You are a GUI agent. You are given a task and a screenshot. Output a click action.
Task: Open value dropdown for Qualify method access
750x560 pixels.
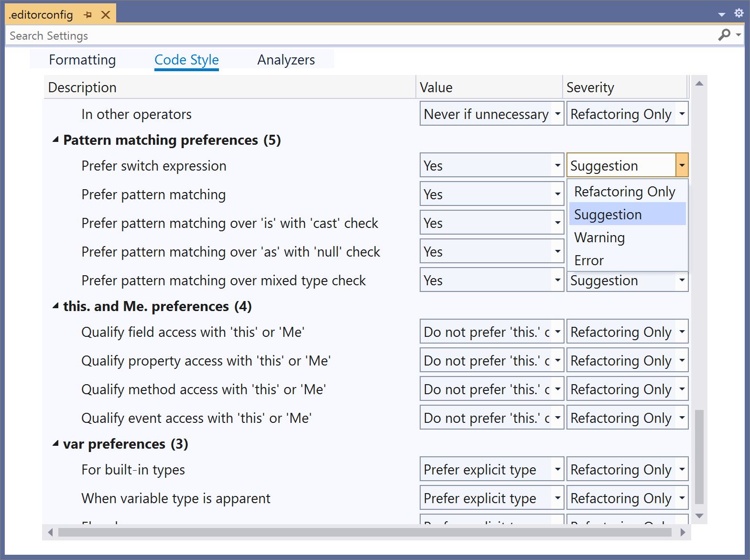557,389
